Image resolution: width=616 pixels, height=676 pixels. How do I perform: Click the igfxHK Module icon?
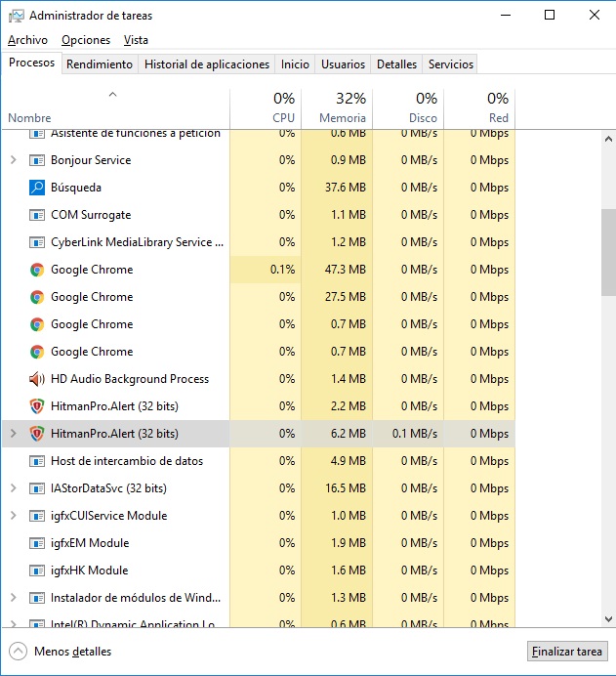pos(37,570)
